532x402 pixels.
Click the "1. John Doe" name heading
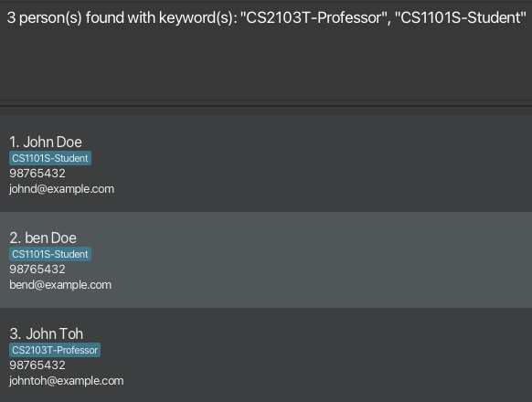coord(46,143)
